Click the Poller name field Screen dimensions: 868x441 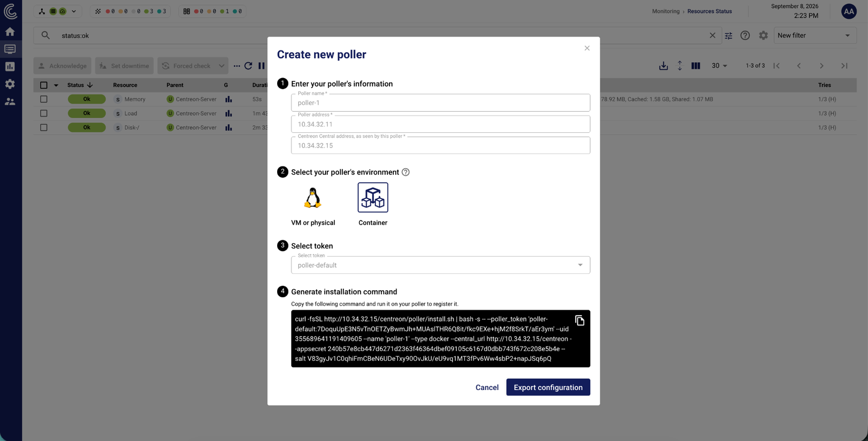coord(441,103)
